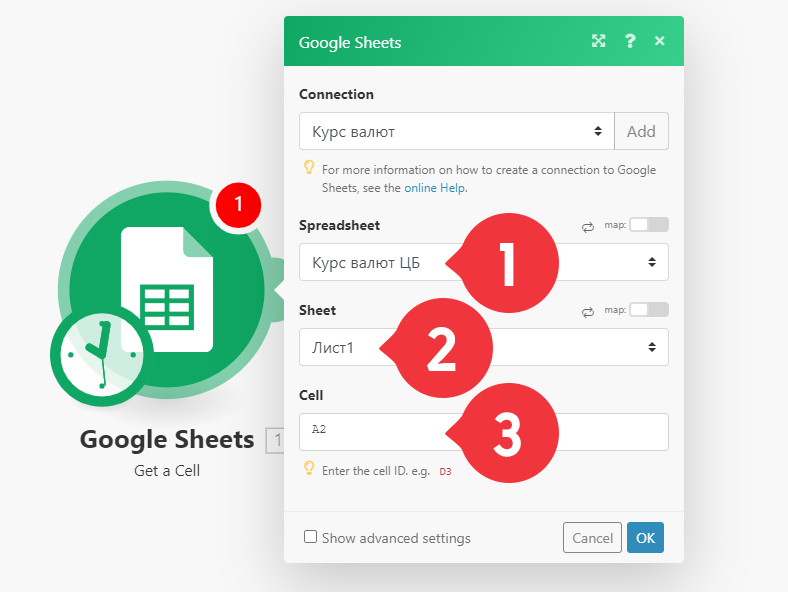
Task: Confirm with the OK button
Action: pos(645,538)
